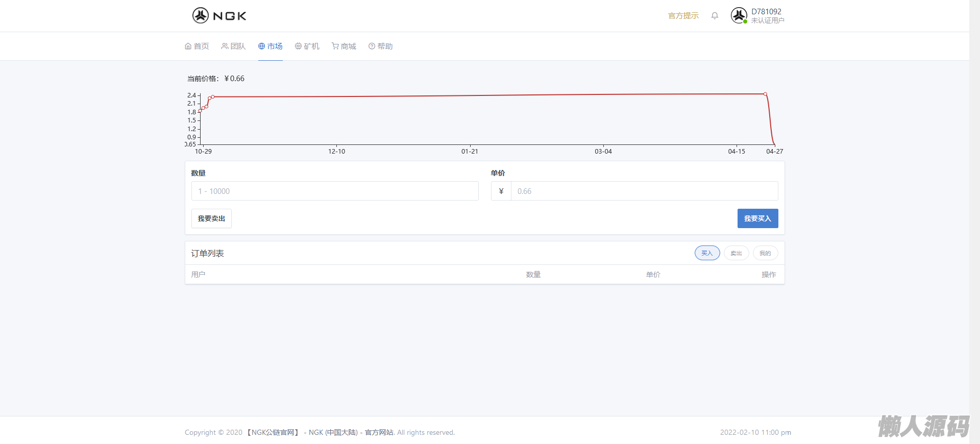This screenshot has height=444, width=980.
Task: Click the 单价 unit price input field
Action: [x=644, y=191]
